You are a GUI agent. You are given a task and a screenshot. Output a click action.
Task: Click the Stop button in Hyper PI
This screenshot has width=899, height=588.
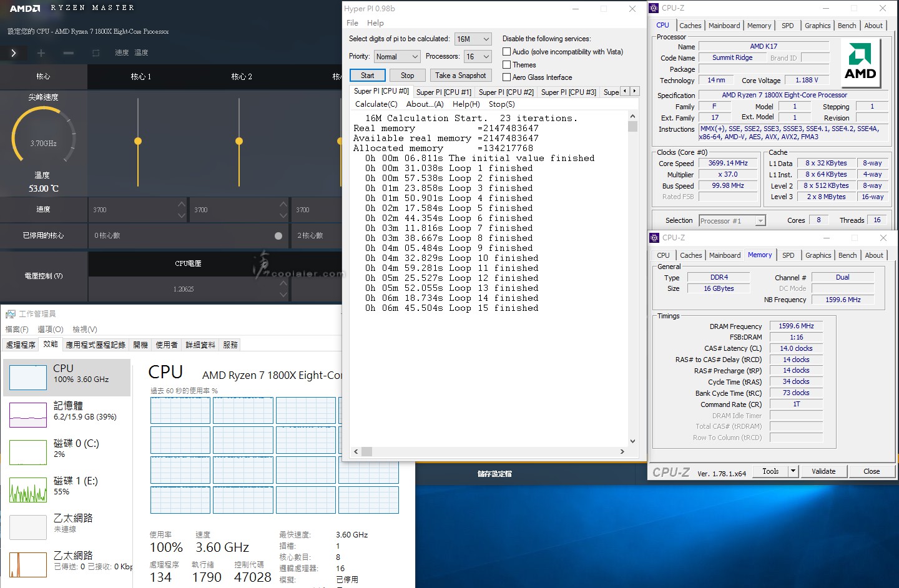pyautogui.click(x=407, y=76)
